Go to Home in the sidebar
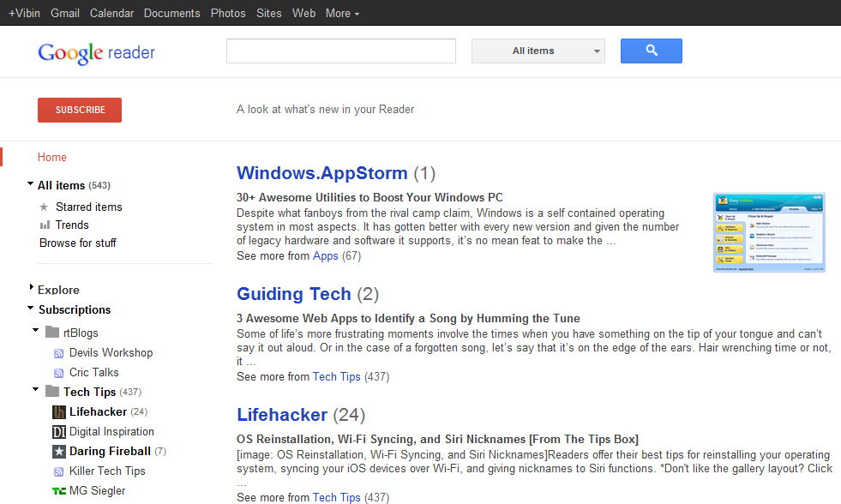Viewport: 841px width, 504px height. 52,157
